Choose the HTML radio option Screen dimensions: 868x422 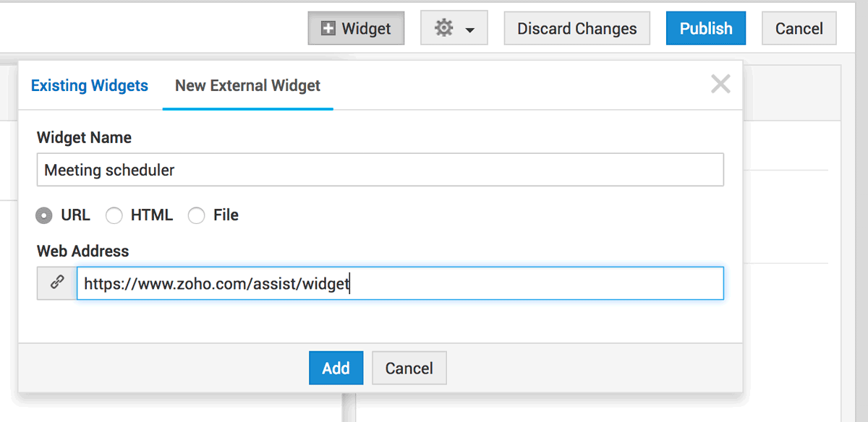(114, 215)
